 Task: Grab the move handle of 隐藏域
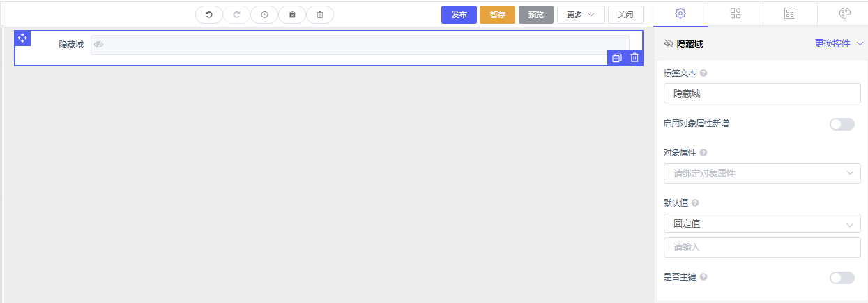click(x=22, y=38)
